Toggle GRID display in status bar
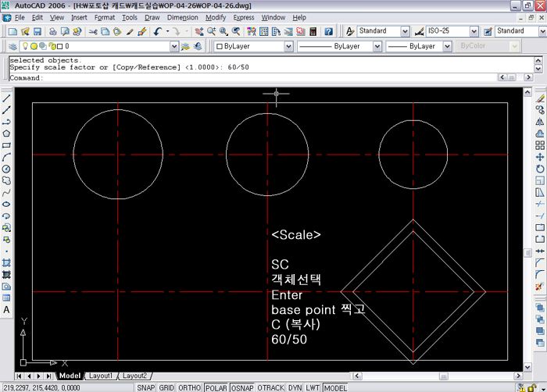Image resolution: width=547 pixels, height=392 pixels. 166,388
